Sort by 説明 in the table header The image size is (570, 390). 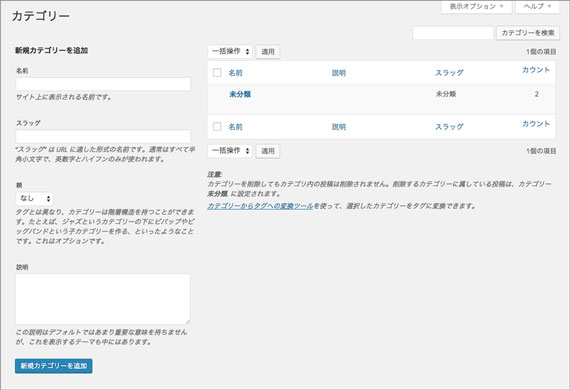coord(339,73)
